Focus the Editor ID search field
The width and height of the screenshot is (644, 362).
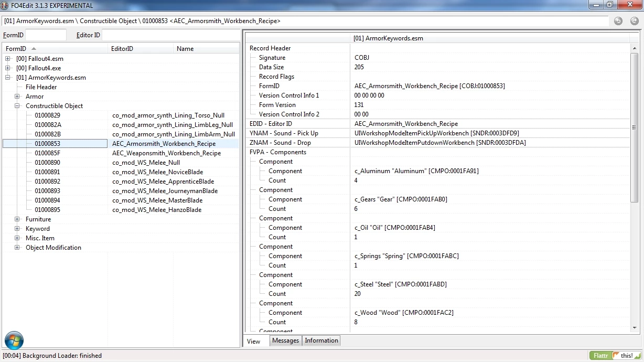pos(170,35)
